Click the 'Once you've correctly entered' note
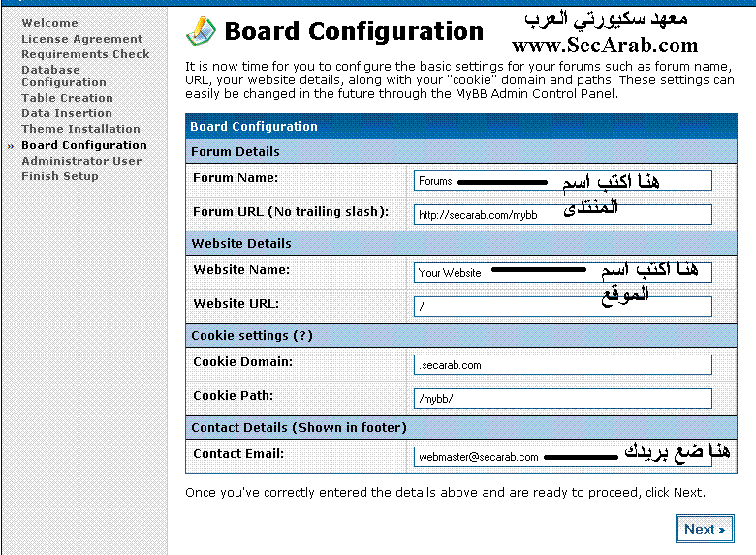 click(x=445, y=492)
